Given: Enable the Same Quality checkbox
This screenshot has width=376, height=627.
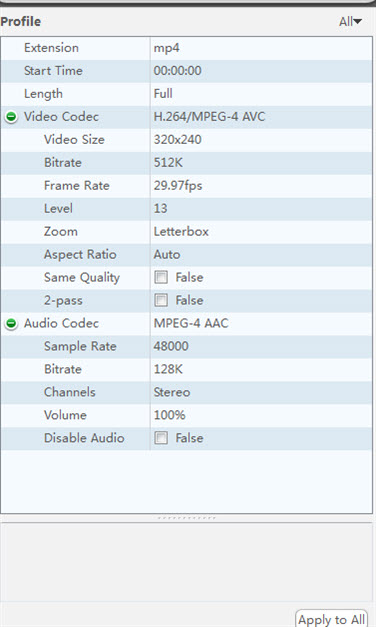Looking at the screenshot, I should click(161, 277).
